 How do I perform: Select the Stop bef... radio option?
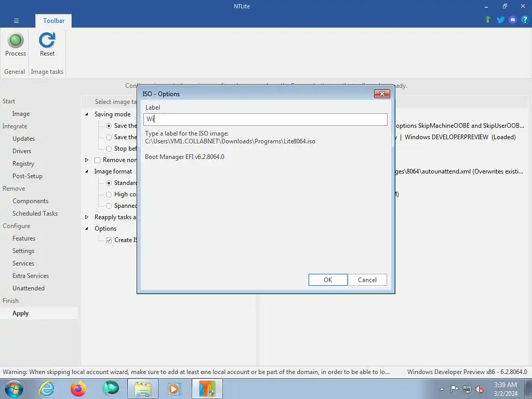(109, 149)
